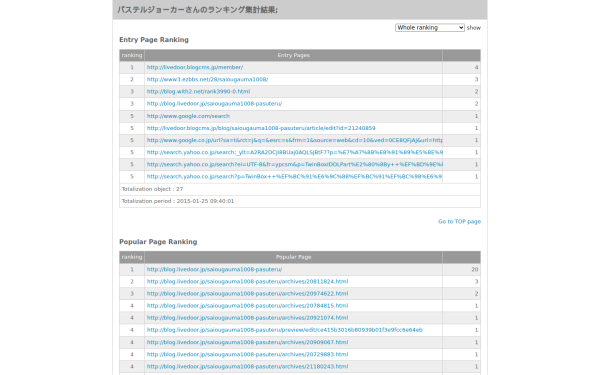
Task: Open the article/edit?id=21240859 link
Action: tap(261, 128)
